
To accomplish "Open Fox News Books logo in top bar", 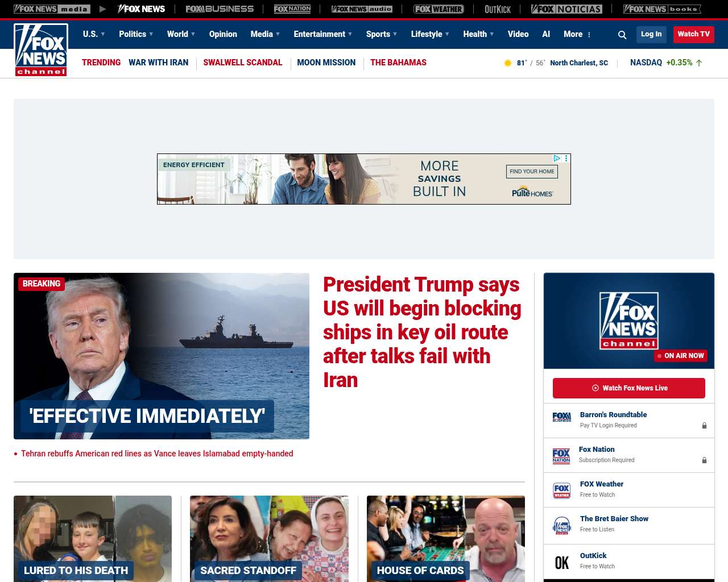I will coord(662,9).
